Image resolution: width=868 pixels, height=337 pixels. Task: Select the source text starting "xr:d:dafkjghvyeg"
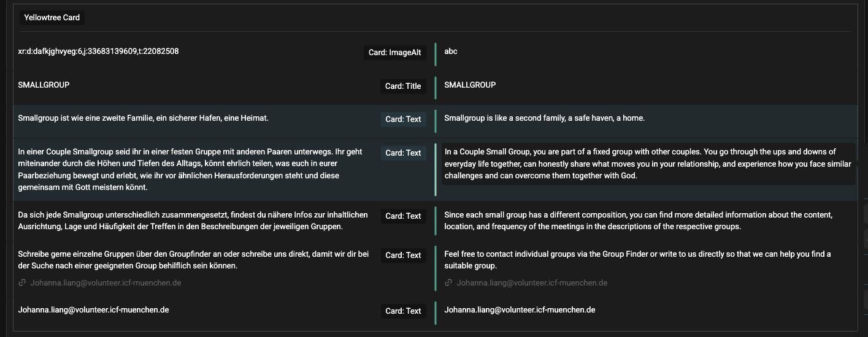(x=99, y=51)
